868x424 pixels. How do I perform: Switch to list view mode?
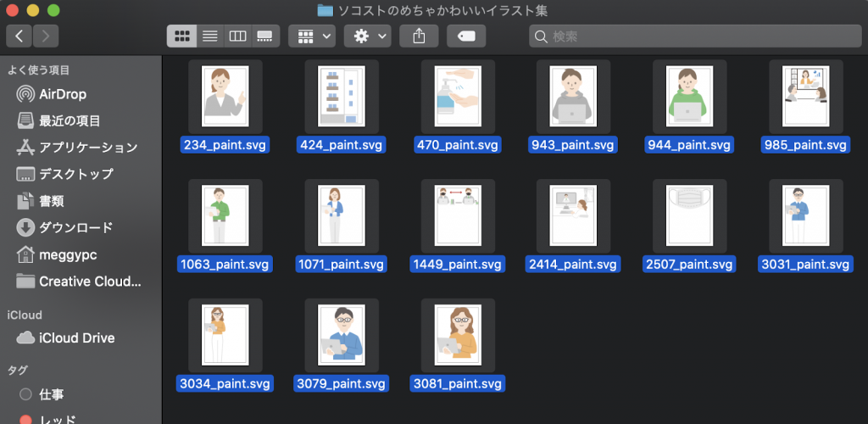tap(209, 36)
